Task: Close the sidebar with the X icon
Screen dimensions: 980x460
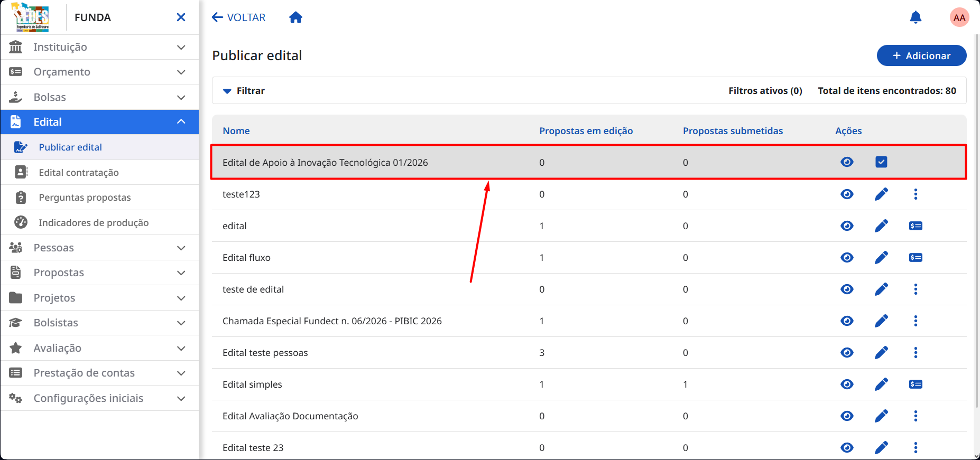Action: point(181,17)
